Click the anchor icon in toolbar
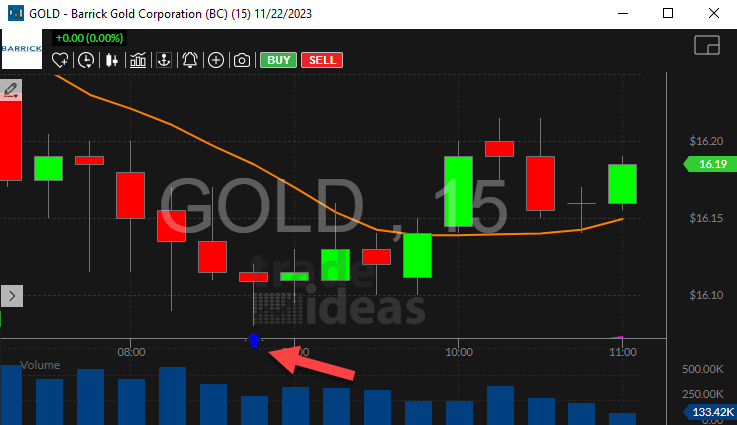Image resolution: width=737 pixels, height=425 pixels. (x=163, y=60)
